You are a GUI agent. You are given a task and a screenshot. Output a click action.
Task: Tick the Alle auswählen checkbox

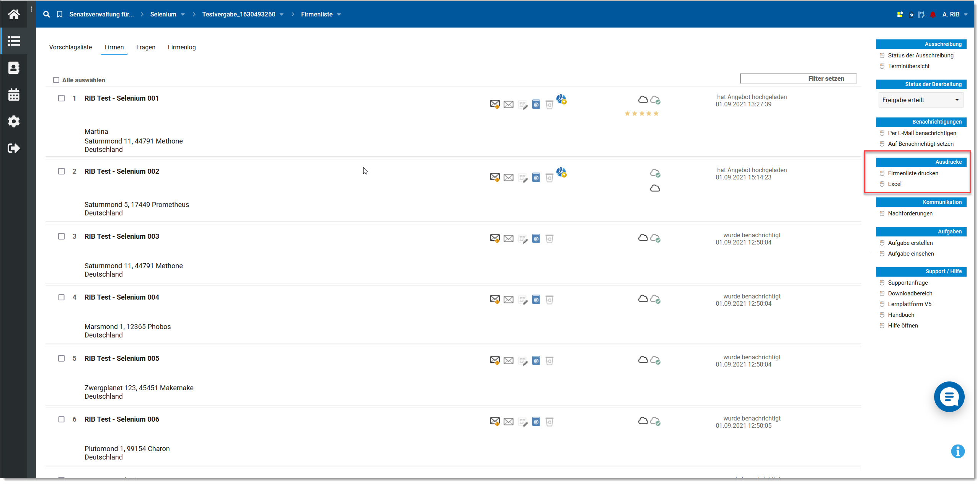pos(56,80)
